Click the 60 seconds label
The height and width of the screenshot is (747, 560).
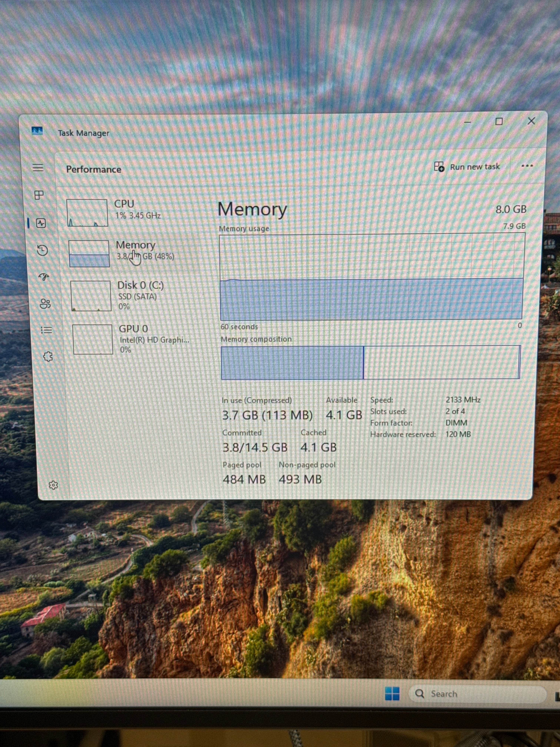(239, 327)
